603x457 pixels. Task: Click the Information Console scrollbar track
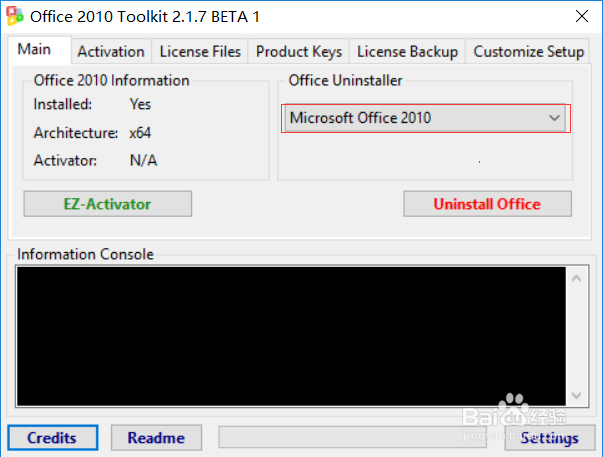click(578, 334)
